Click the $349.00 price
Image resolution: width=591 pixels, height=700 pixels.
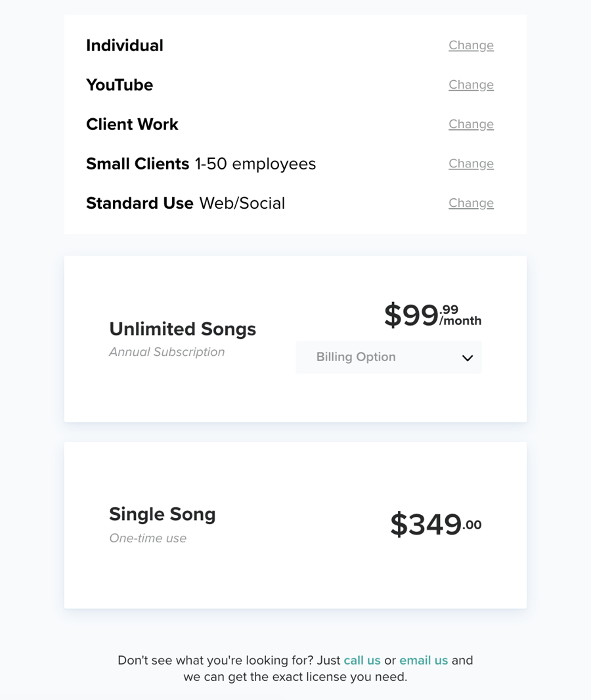pyautogui.click(x=435, y=525)
